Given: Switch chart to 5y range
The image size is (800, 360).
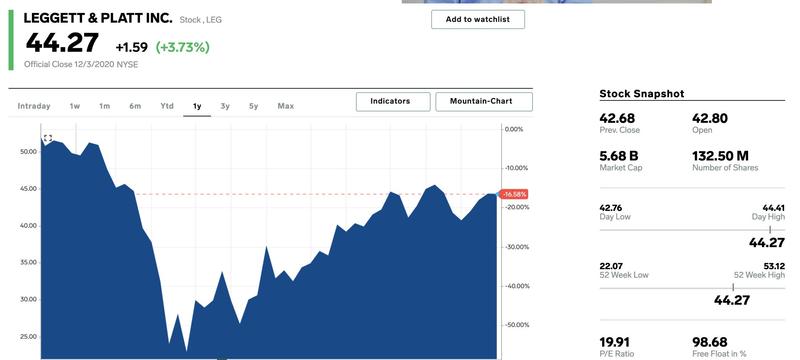Looking at the screenshot, I should (254, 106).
